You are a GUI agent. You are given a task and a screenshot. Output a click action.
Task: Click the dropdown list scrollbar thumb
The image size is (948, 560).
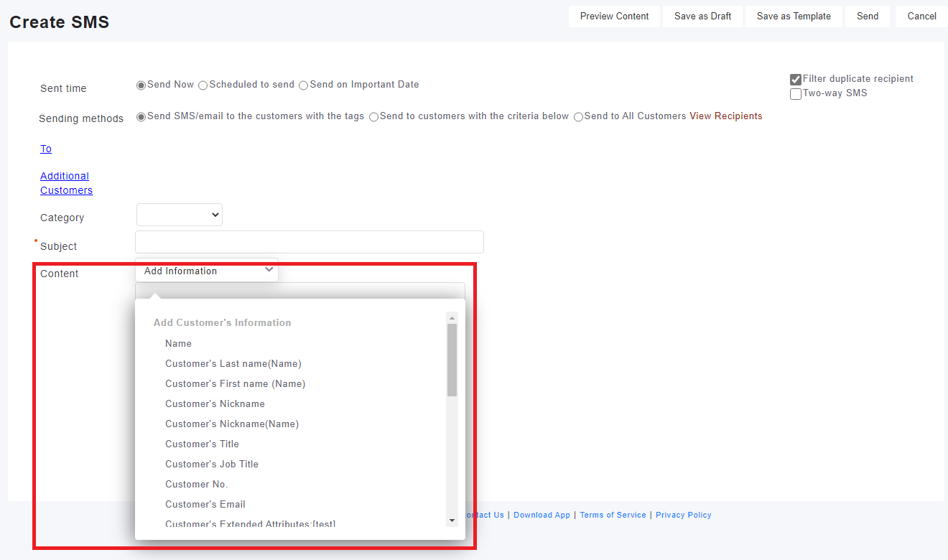click(452, 360)
